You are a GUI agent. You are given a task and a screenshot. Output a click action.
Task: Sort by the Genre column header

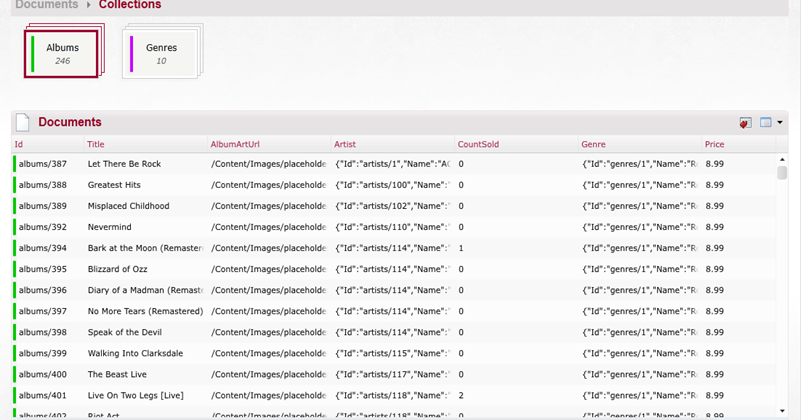tap(593, 144)
